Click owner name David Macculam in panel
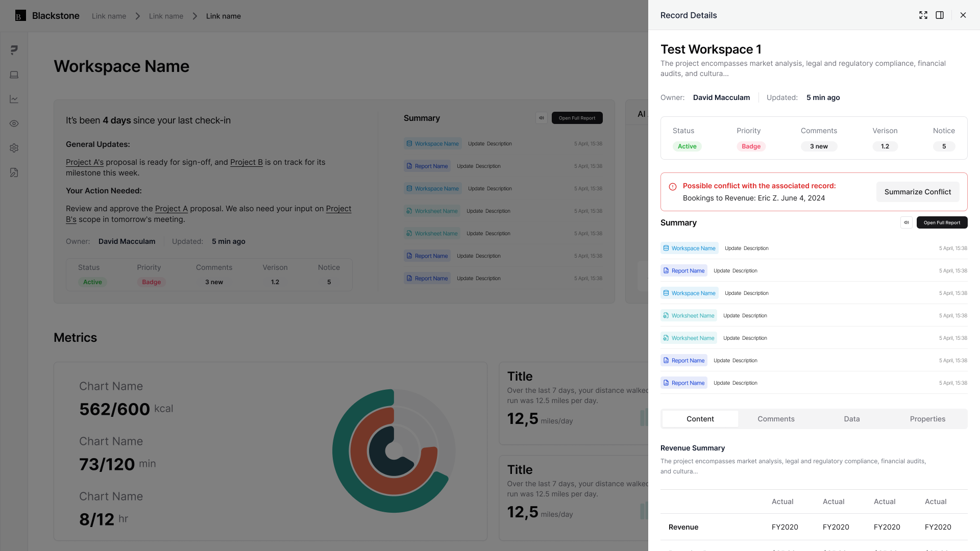The height and width of the screenshot is (551, 980). point(721,97)
